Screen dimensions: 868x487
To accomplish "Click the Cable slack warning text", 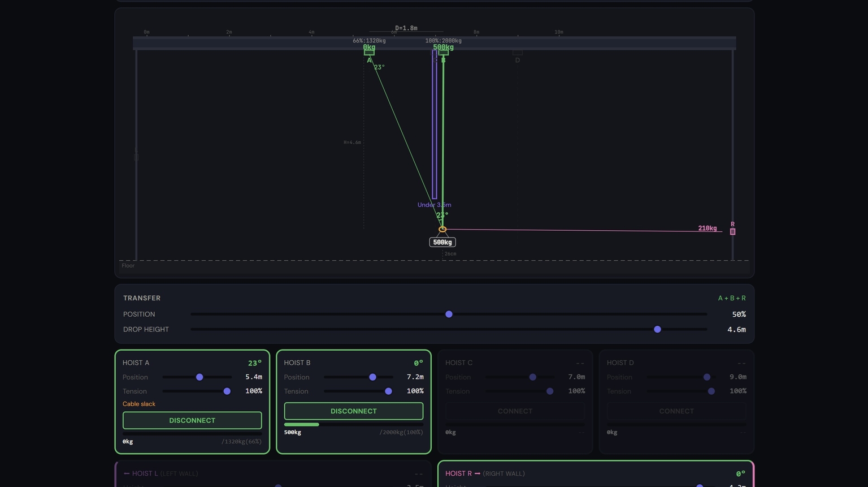I will (x=139, y=404).
